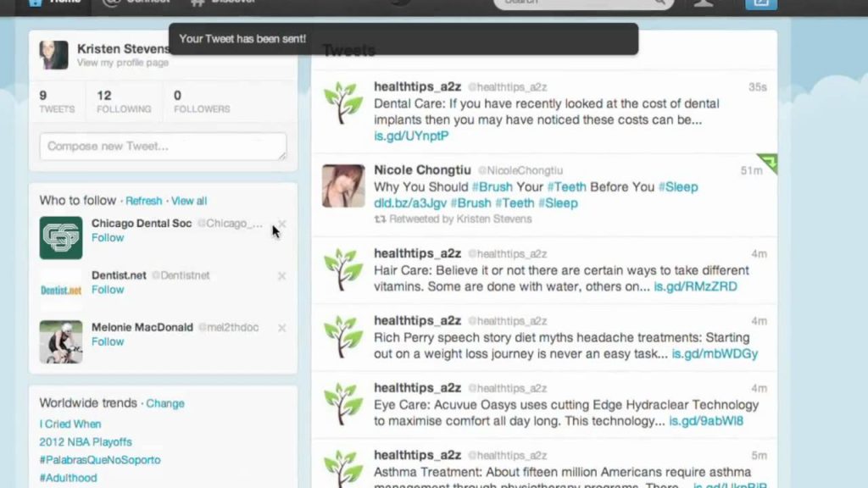Screen dimensions: 868x488
Task: Open the #Adulthood trend
Action: click(68, 478)
